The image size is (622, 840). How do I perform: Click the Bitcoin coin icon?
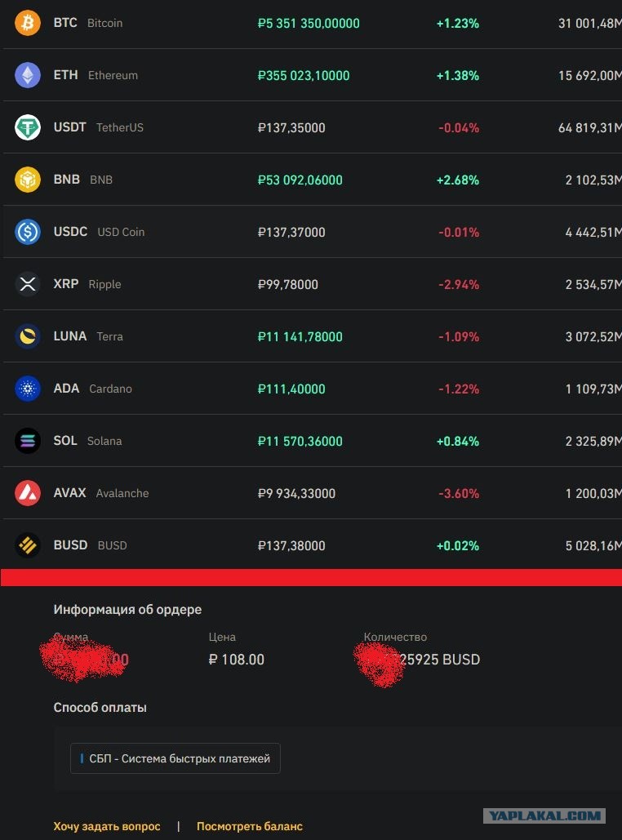[27, 23]
